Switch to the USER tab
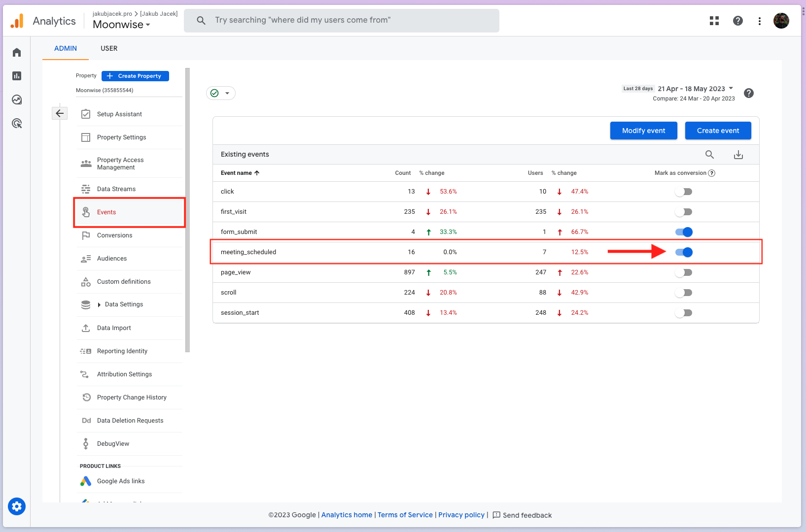Viewport: 806px width, 532px height. tap(108, 48)
